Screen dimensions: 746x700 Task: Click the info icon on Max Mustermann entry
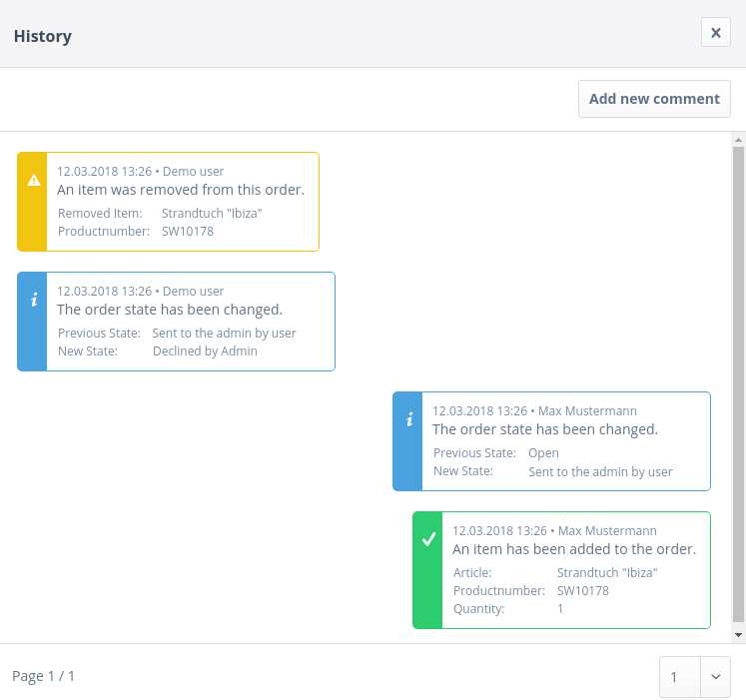click(409, 419)
